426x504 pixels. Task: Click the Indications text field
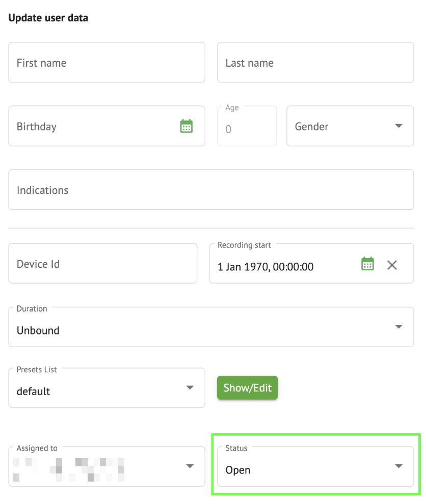(211, 190)
